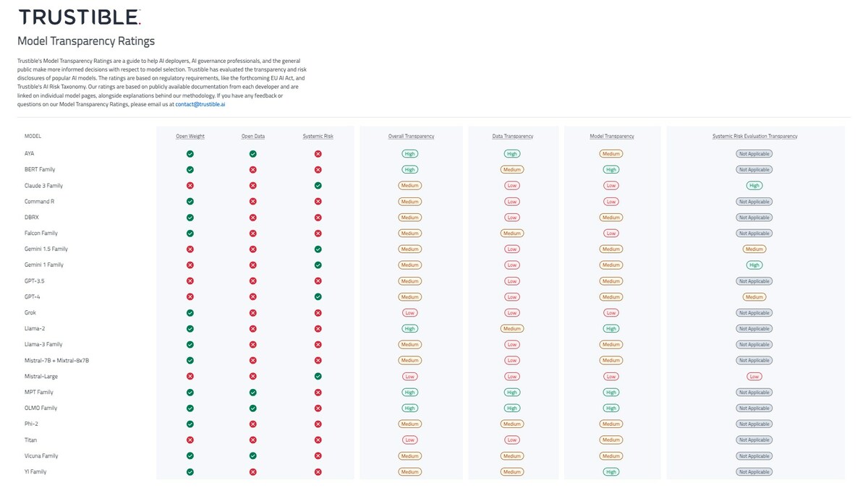The width and height of the screenshot is (868, 488).
Task: Click Gemini 1 Family's red Open Weight cross
Action: (190, 265)
